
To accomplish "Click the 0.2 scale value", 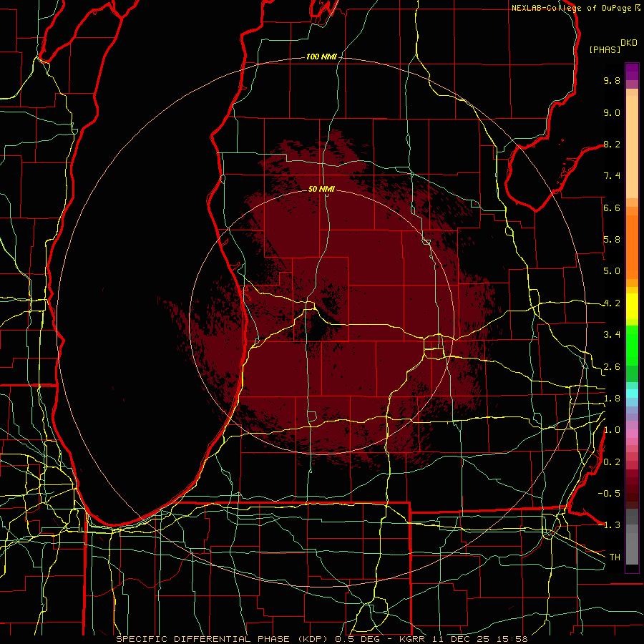I will click(x=612, y=462).
